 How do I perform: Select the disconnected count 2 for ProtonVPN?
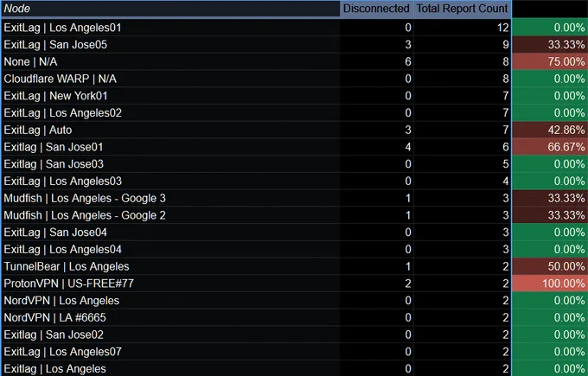pyautogui.click(x=376, y=284)
